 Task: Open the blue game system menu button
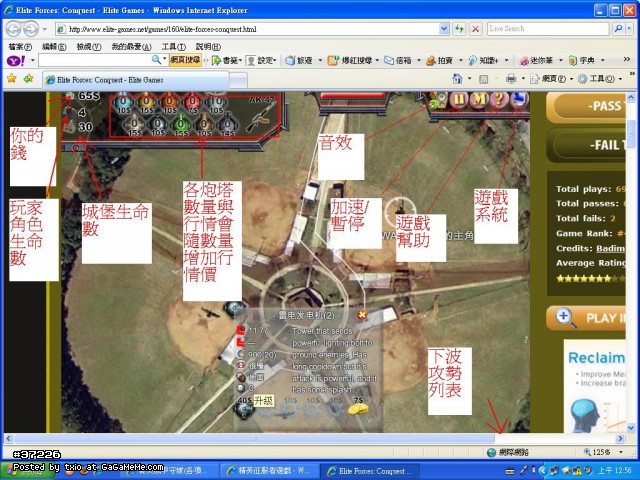519,99
